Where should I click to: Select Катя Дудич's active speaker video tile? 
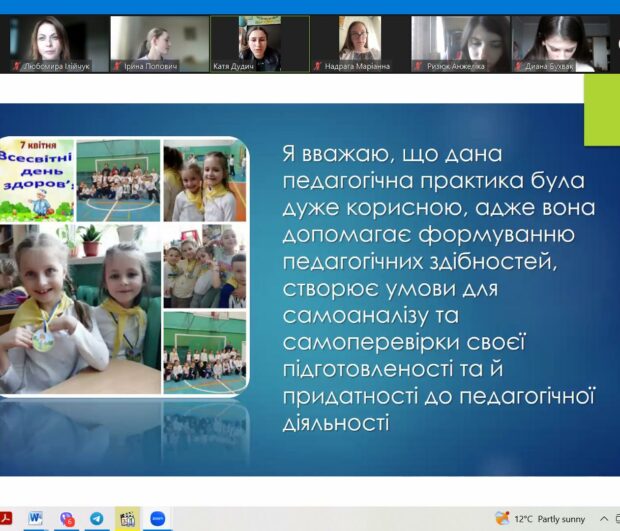[x=260, y=44]
